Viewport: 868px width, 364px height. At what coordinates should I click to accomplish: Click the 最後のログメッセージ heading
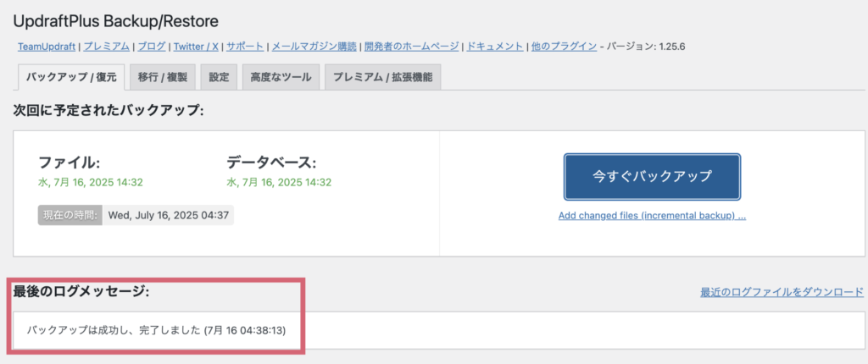point(81,291)
